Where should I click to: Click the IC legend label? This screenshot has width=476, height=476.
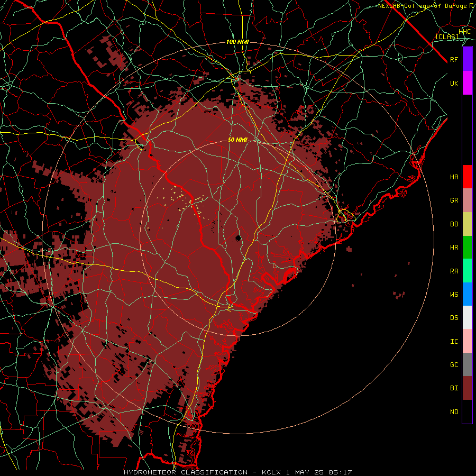[x=454, y=342]
